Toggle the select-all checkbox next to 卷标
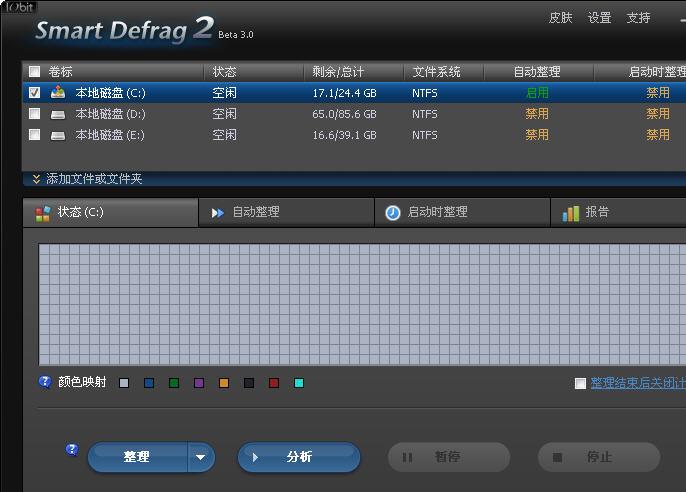The width and height of the screenshot is (686, 492). (x=34, y=71)
